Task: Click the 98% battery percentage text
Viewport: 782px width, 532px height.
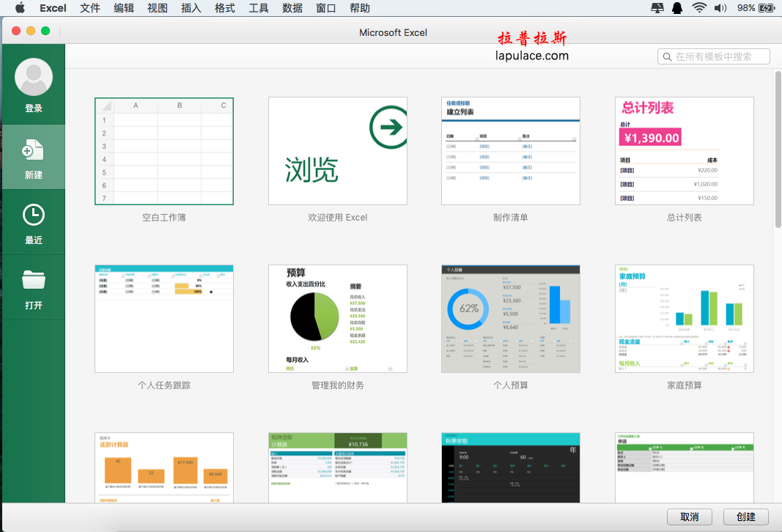Action: click(745, 8)
